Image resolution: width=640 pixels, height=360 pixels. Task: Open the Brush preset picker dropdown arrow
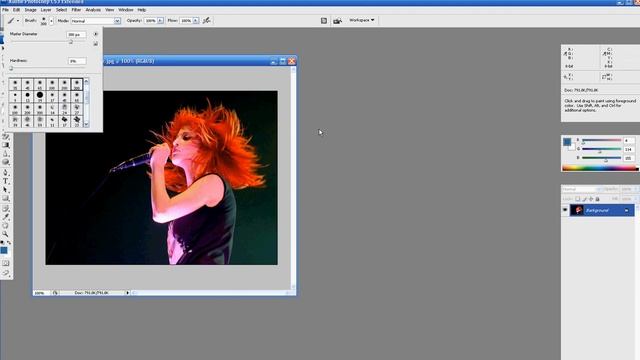pyautogui.click(x=51, y=21)
